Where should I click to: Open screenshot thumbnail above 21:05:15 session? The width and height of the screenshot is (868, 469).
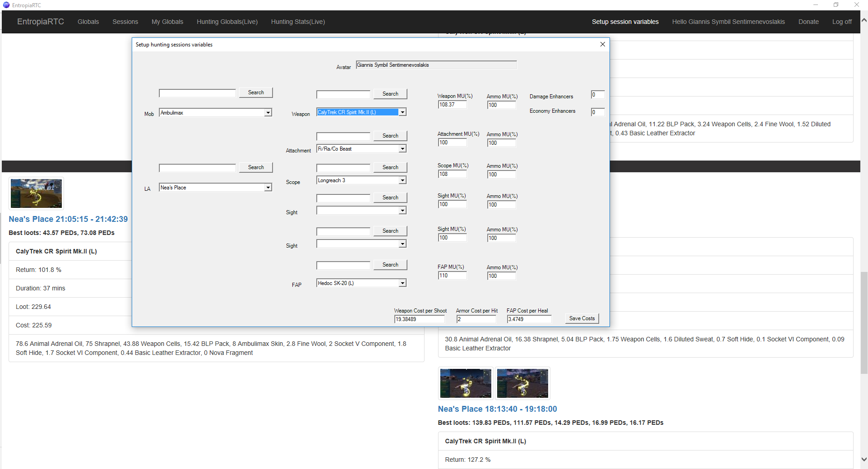[x=36, y=193]
